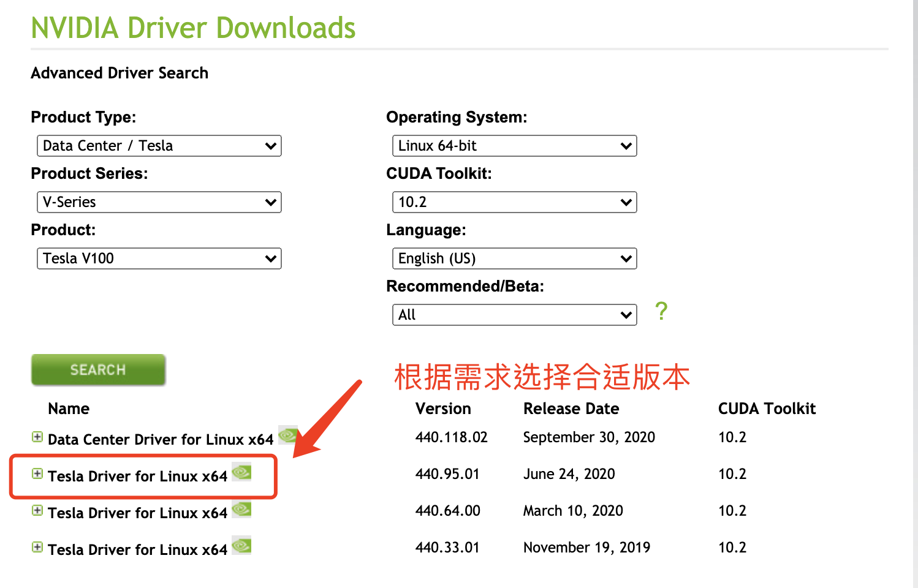Click the date November 19, 2019
Viewport: 918px width, 588px height.
pos(586,548)
